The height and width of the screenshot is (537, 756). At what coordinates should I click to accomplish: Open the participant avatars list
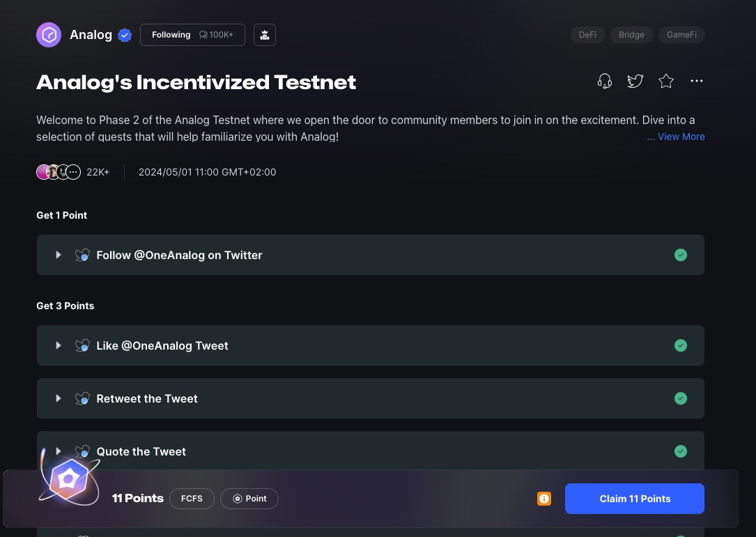[x=59, y=172]
